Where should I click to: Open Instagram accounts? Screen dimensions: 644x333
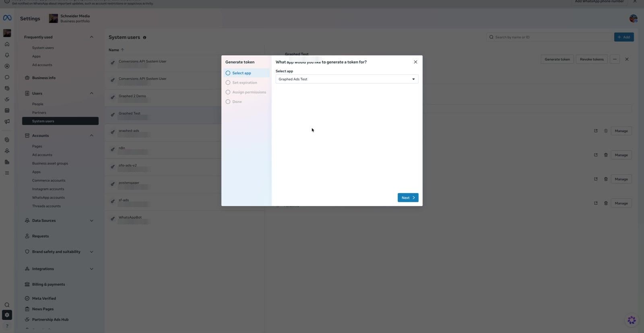(x=48, y=189)
